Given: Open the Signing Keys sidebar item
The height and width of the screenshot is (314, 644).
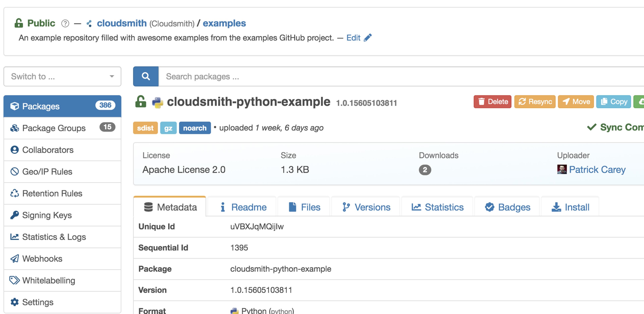Looking at the screenshot, I should click(x=47, y=215).
